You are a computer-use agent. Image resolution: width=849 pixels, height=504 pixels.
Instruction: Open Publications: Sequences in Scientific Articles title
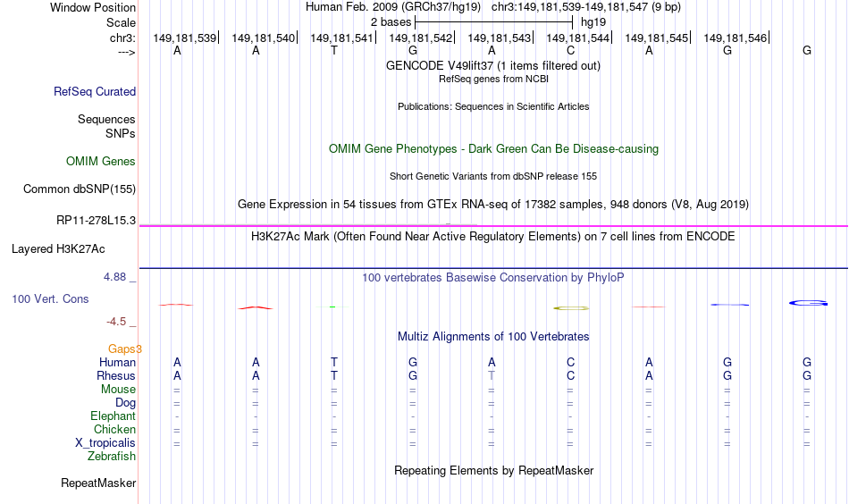(493, 106)
